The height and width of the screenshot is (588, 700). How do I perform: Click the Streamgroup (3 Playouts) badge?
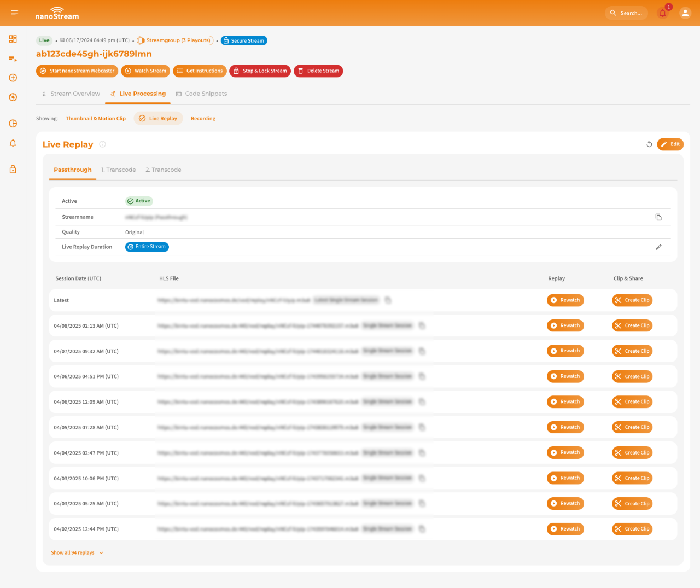(175, 40)
